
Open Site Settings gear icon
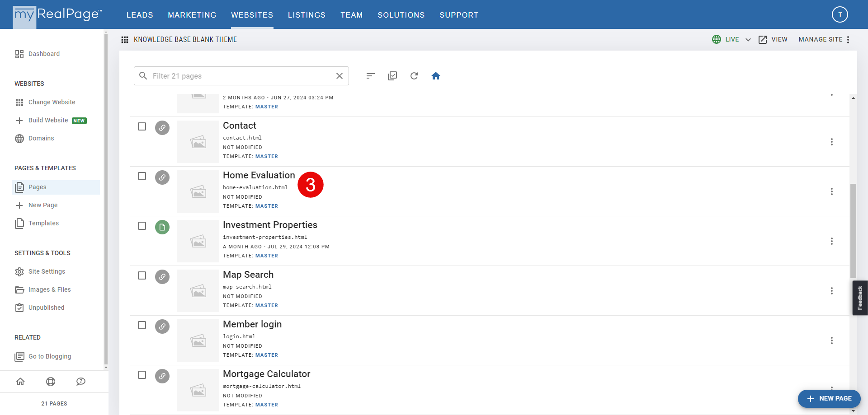coord(19,271)
